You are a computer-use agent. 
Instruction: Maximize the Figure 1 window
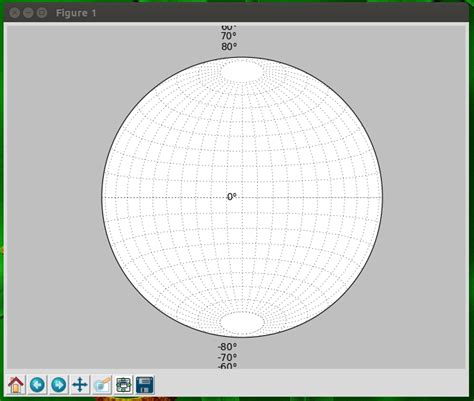pyautogui.click(x=42, y=13)
